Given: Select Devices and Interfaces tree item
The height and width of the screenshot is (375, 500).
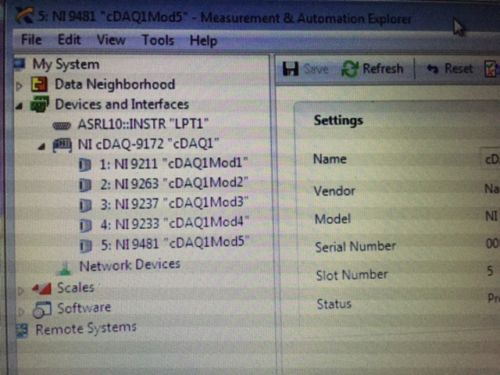Looking at the screenshot, I should point(122,104).
